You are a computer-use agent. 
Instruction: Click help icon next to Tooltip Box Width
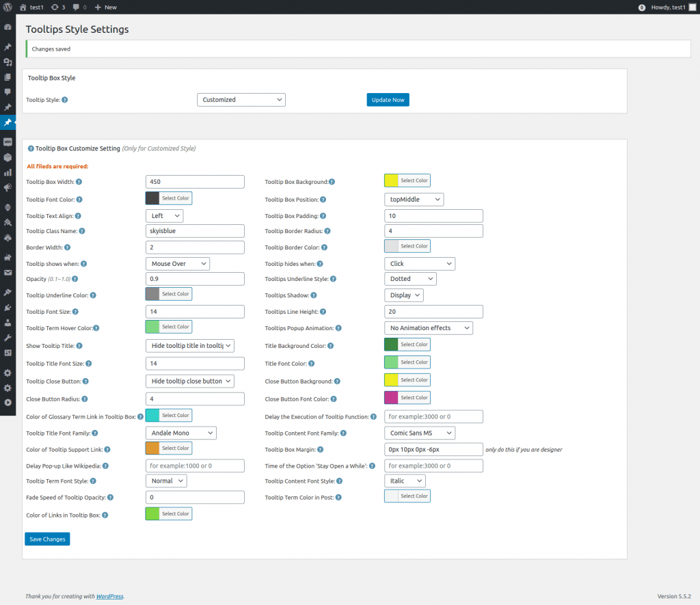(x=79, y=182)
